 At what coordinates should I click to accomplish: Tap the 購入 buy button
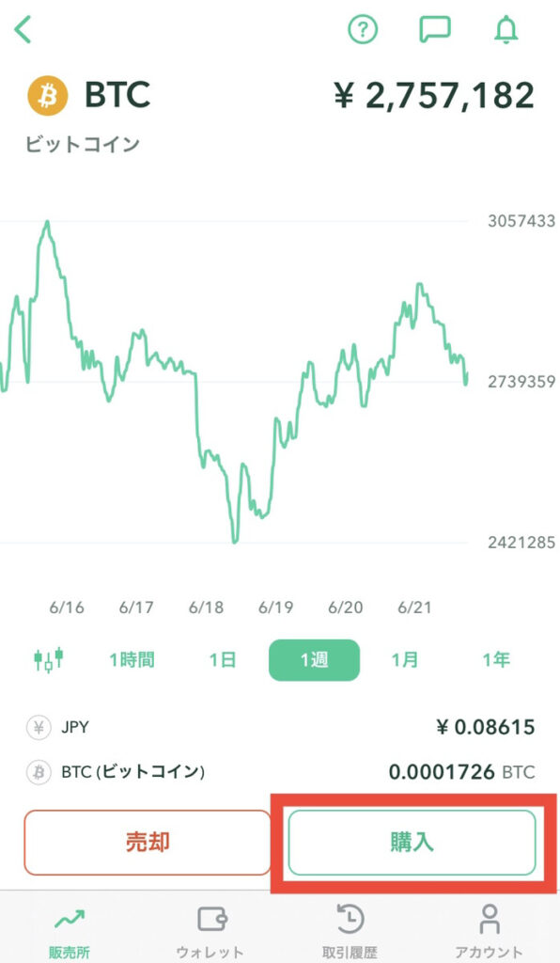click(x=412, y=842)
